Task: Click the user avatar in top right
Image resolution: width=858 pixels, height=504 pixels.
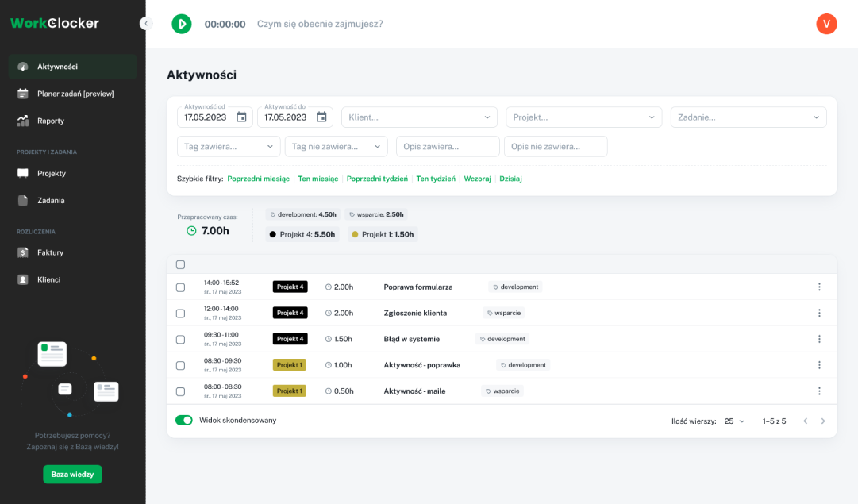Action: (826, 24)
